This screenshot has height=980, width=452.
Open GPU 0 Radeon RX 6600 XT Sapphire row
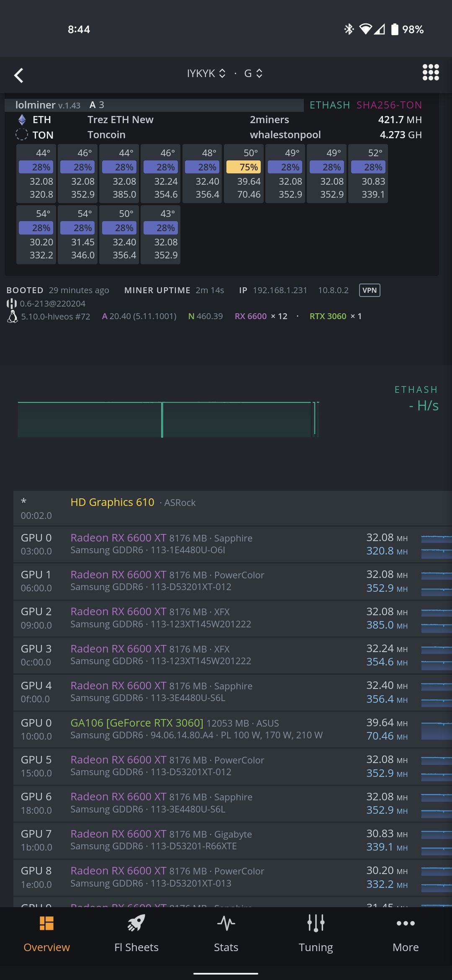point(233,544)
